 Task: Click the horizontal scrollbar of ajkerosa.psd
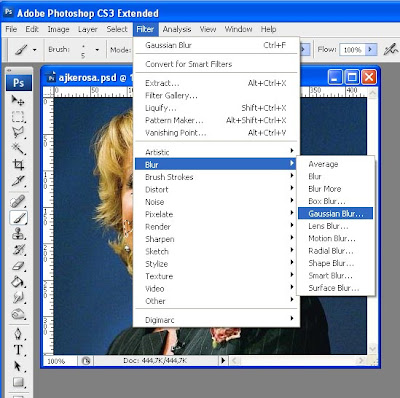tap(298, 360)
